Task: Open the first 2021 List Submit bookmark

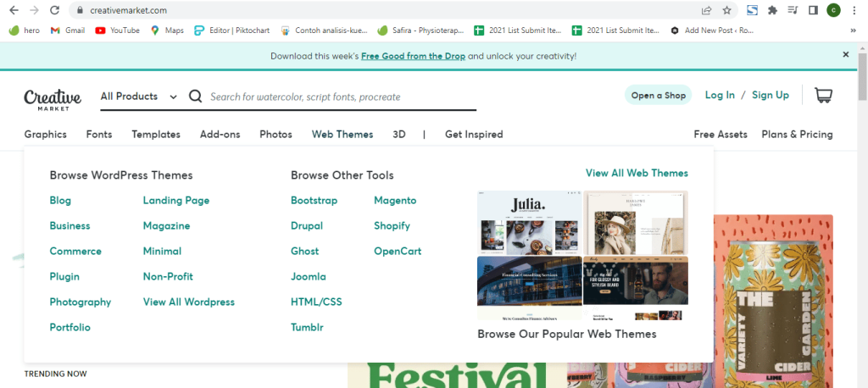Action: coord(518,30)
